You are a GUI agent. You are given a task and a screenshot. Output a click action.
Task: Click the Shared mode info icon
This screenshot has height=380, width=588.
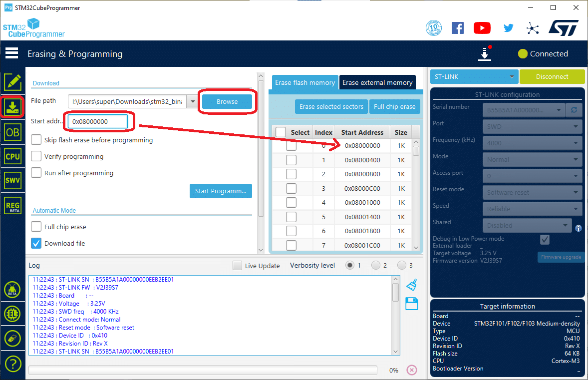point(579,228)
